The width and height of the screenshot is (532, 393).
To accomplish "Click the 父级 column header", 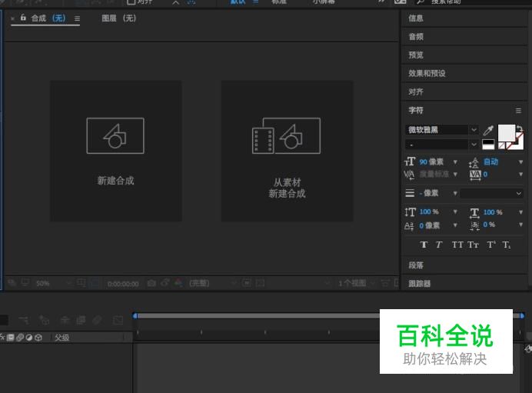I will [x=62, y=338].
